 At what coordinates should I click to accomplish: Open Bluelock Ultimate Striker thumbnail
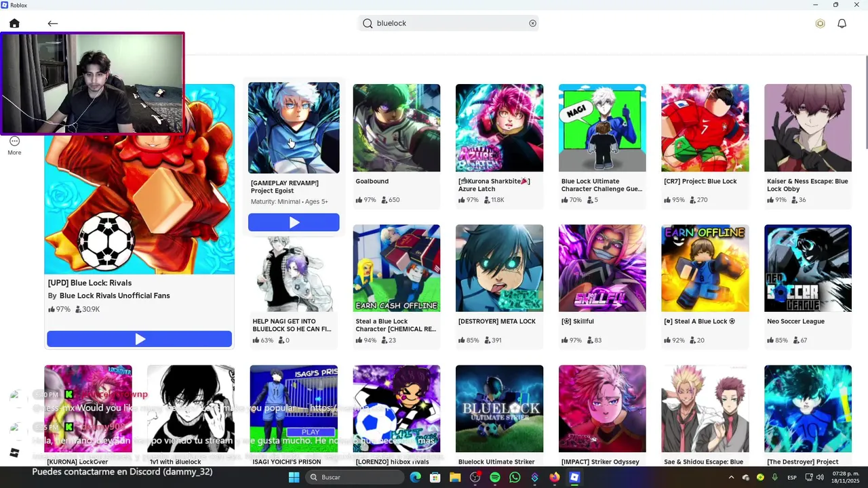click(499, 409)
